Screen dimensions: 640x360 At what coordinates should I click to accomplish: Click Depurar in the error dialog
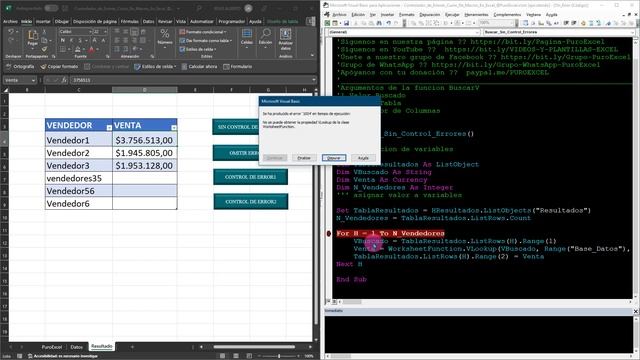[x=334, y=158]
